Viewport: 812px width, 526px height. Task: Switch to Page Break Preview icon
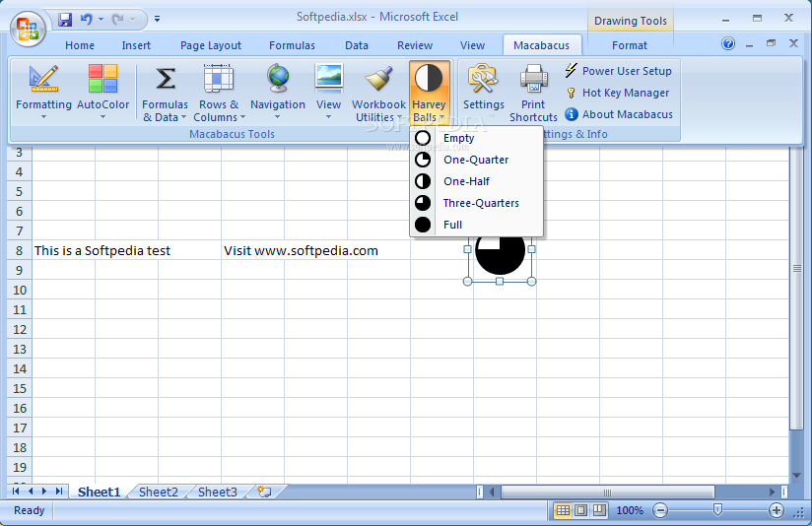coord(599,510)
